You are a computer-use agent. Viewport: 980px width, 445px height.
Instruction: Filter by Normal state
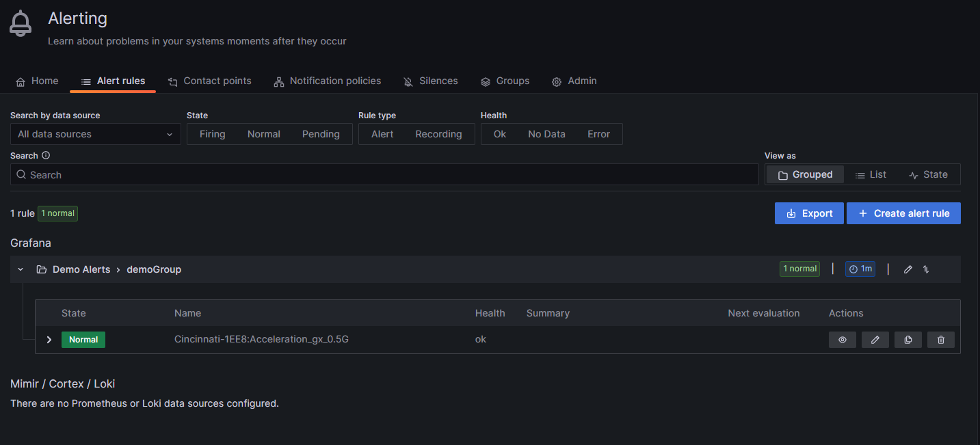click(264, 134)
